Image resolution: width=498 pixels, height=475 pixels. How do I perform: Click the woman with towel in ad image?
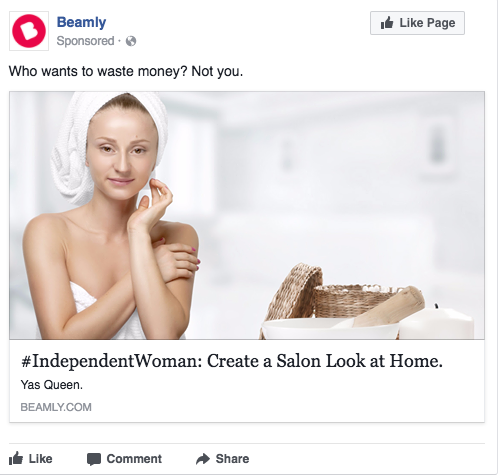[110, 215]
